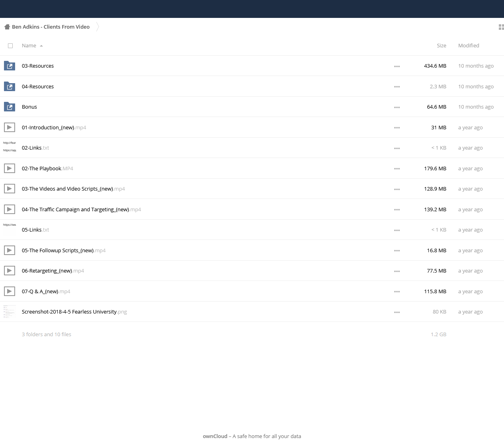Click the 179.6 MB size value

click(x=435, y=168)
